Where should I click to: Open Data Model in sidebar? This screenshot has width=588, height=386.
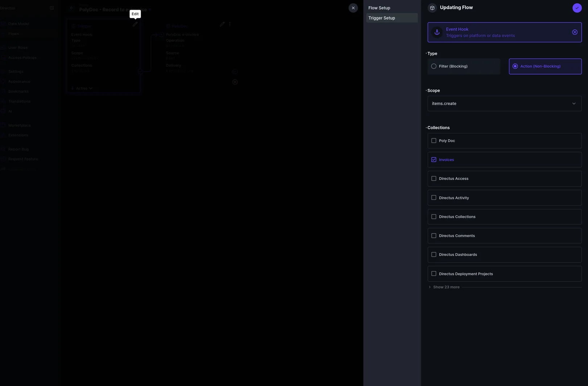click(x=18, y=24)
